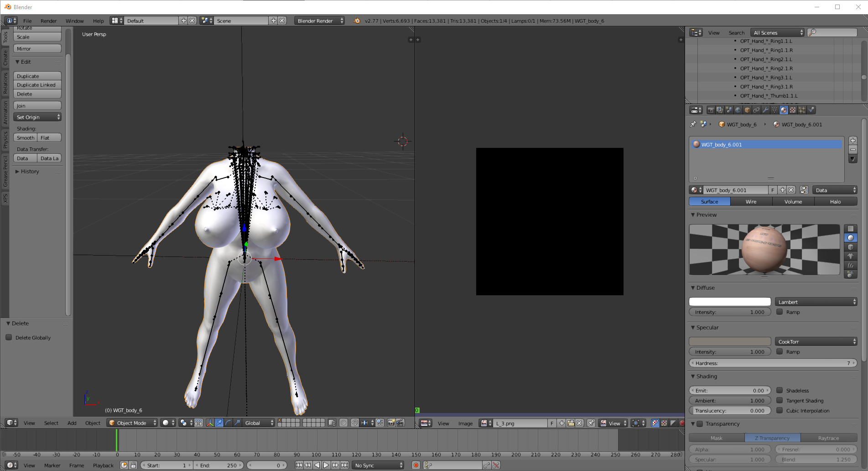The width and height of the screenshot is (868, 471).
Task: Click the Mirror button
Action: (37, 49)
